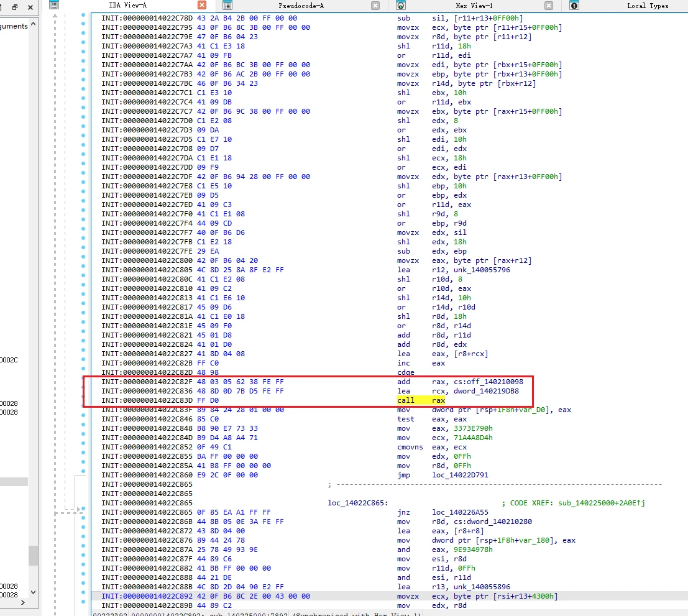Toggle breakpoint dot for address 14022C846
The height and width of the screenshot is (616, 688).
pyautogui.click(x=83, y=415)
